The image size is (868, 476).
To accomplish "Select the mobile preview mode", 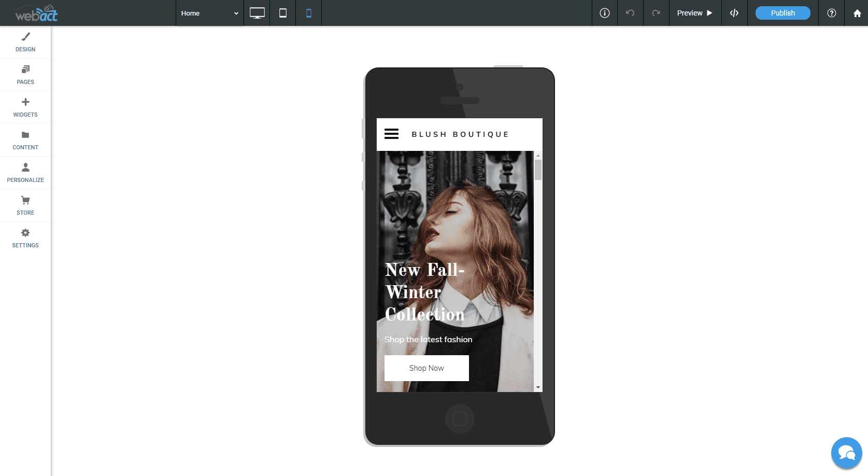I will click(308, 13).
